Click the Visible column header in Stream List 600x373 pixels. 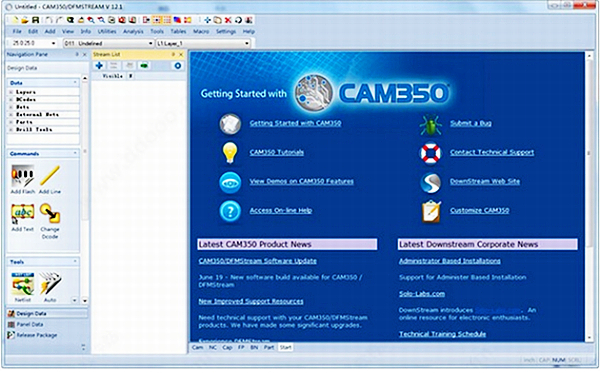[113, 76]
